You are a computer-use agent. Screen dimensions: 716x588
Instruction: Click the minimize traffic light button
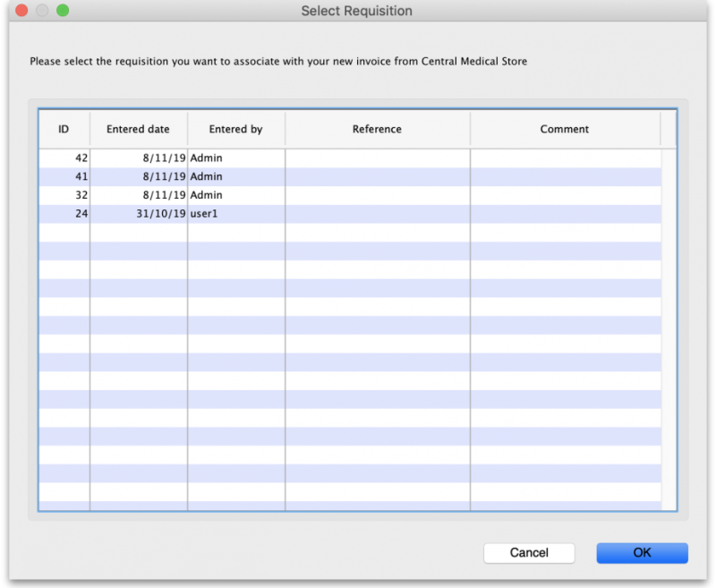tap(41, 11)
